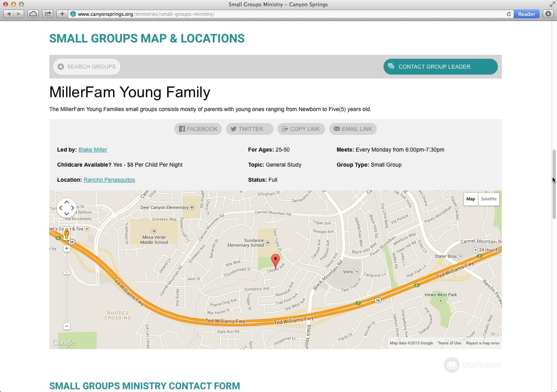The width and height of the screenshot is (557, 392).
Task: Click the Safari back arrow button
Action: 8,14
